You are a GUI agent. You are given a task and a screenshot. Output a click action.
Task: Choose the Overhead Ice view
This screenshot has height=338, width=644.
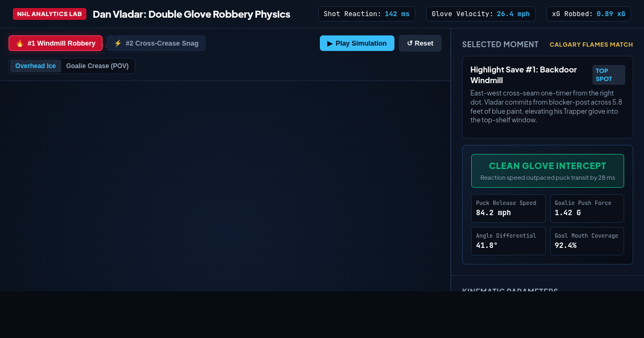click(x=35, y=66)
